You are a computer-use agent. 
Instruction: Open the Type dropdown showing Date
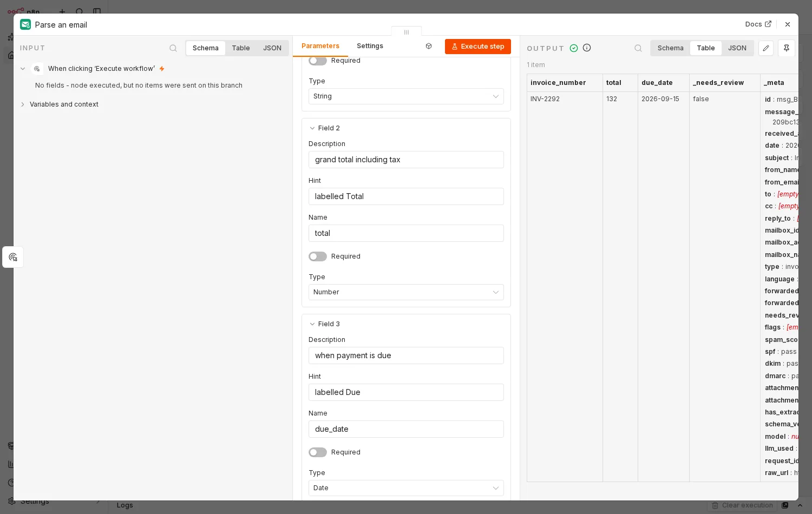point(406,488)
